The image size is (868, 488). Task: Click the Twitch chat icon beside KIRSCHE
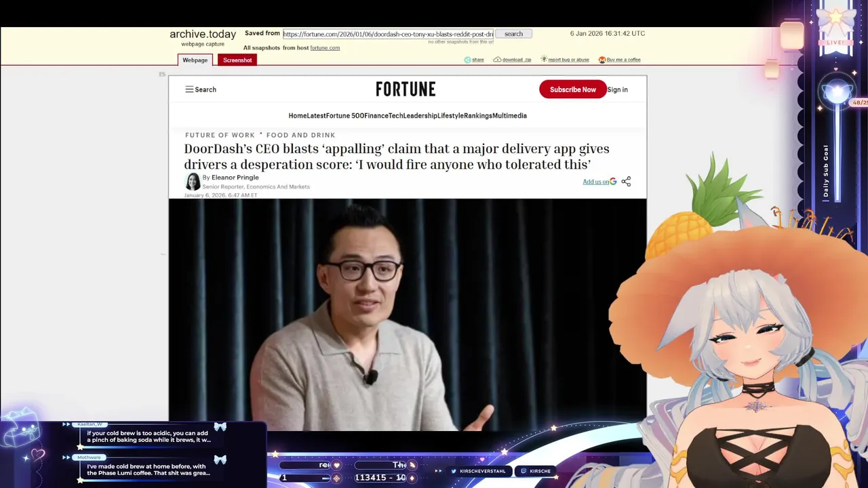(524, 471)
